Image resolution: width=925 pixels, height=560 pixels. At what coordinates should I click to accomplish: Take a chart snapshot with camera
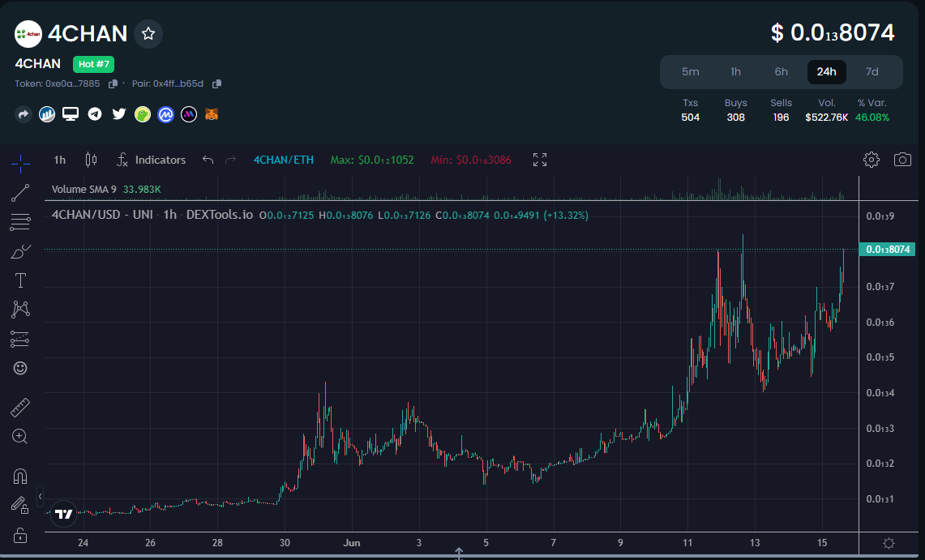pyautogui.click(x=902, y=160)
